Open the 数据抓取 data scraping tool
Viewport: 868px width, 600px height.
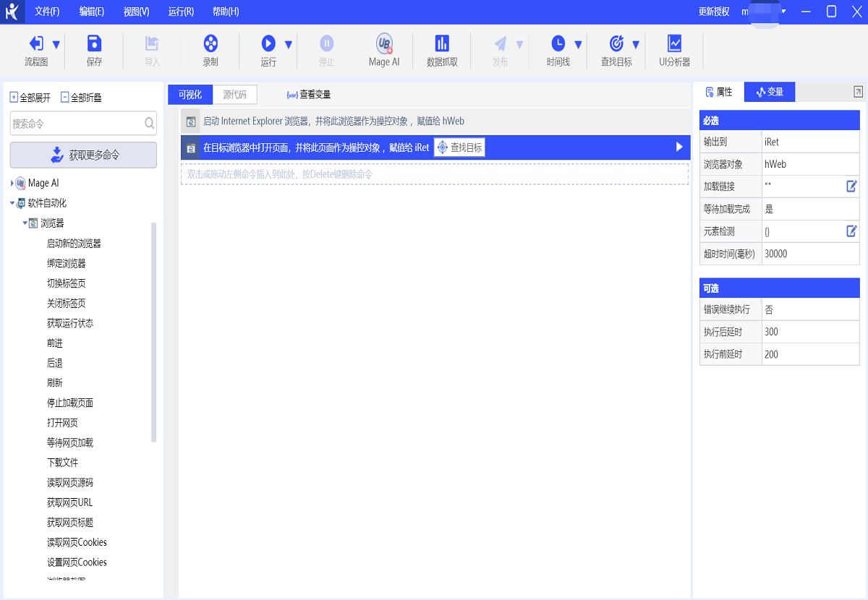point(442,44)
